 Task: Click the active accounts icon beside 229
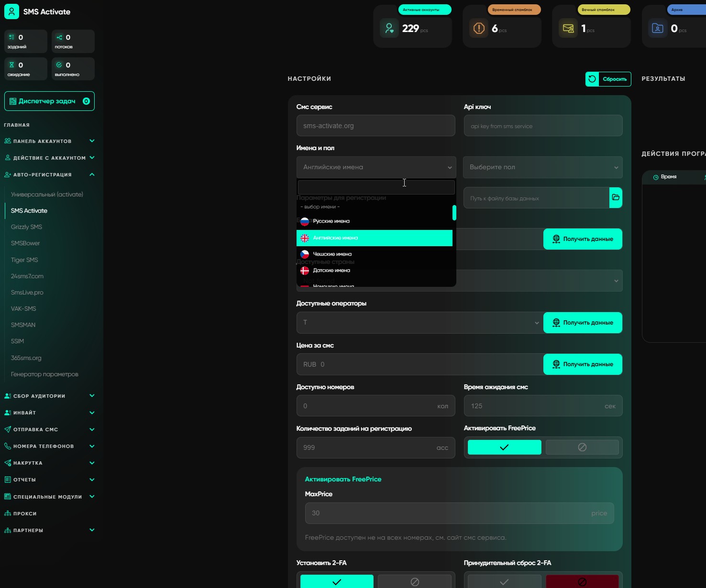click(389, 28)
